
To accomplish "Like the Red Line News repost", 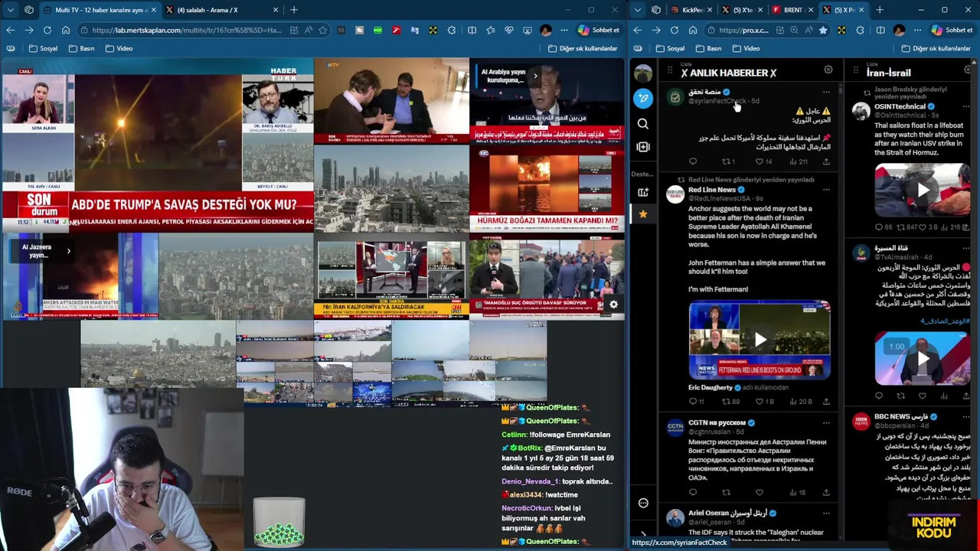I will pos(760,401).
